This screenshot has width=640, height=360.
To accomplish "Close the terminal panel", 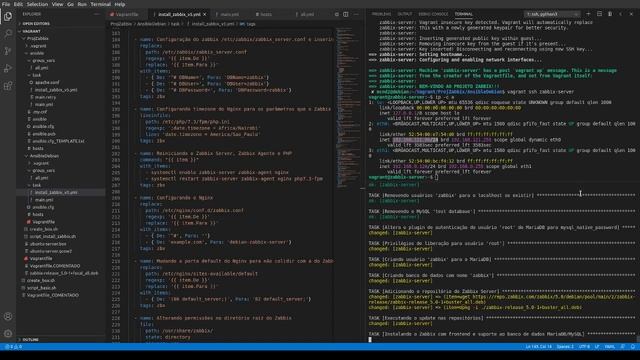I will coord(631,14).
